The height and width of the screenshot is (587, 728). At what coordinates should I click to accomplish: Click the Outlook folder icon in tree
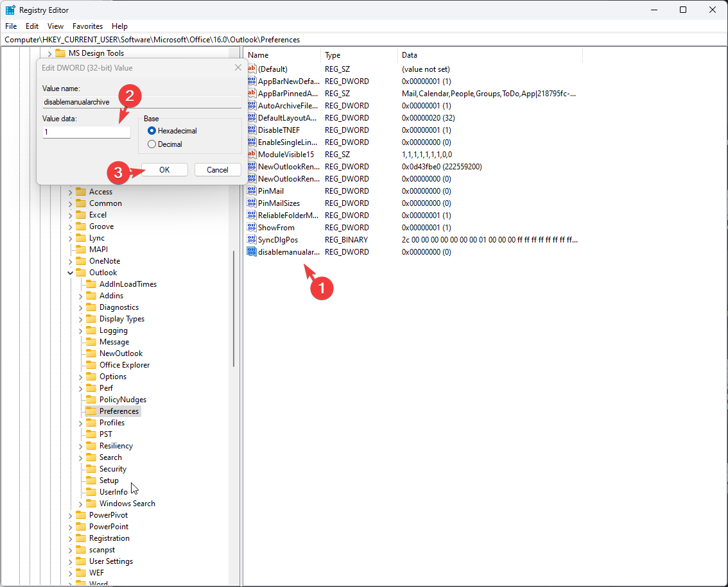coord(82,273)
